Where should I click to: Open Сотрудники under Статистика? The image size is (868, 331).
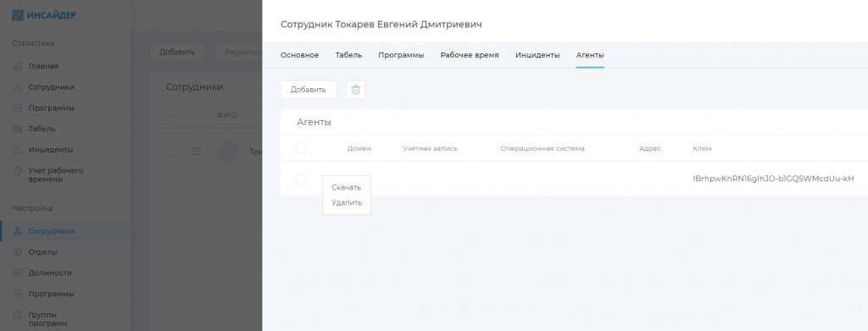(x=52, y=87)
